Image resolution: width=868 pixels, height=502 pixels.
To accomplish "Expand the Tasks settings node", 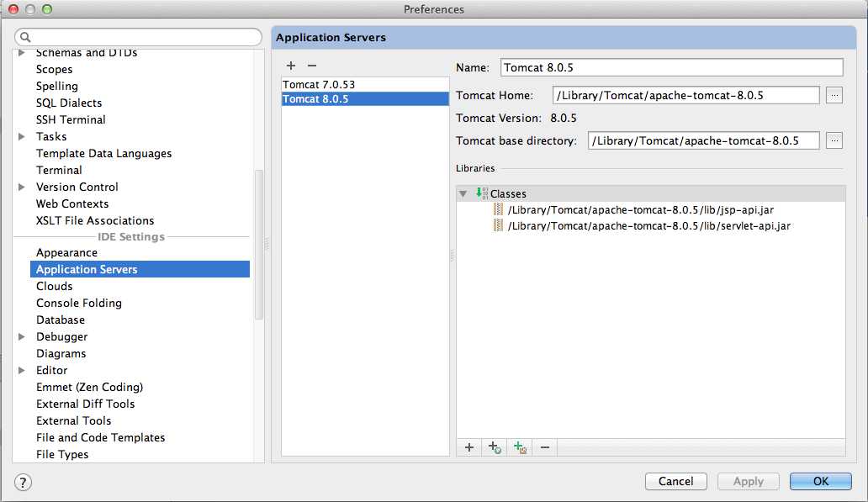I will (x=22, y=136).
